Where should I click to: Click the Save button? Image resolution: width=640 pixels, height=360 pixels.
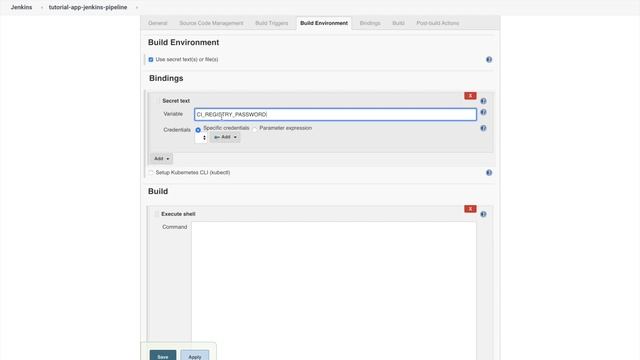[163, 356]
